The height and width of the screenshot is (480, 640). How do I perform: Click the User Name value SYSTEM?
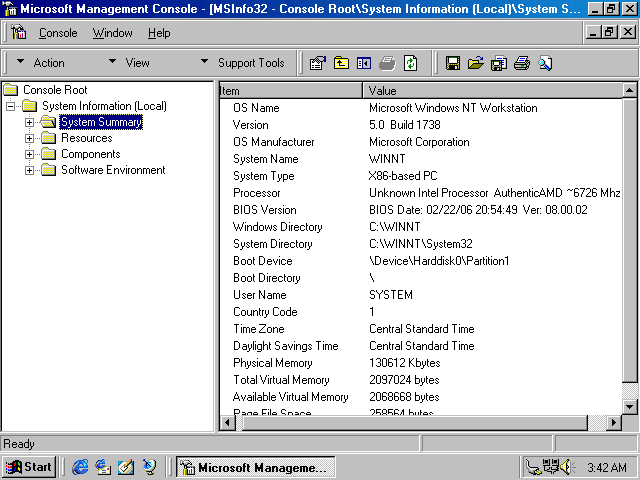391,295
